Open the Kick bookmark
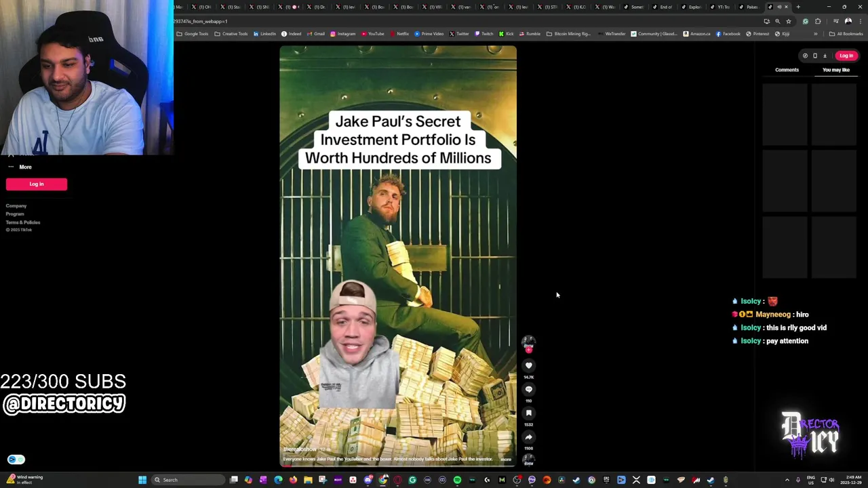This screenshot has height=488, width=868. (x=507, y=34)
